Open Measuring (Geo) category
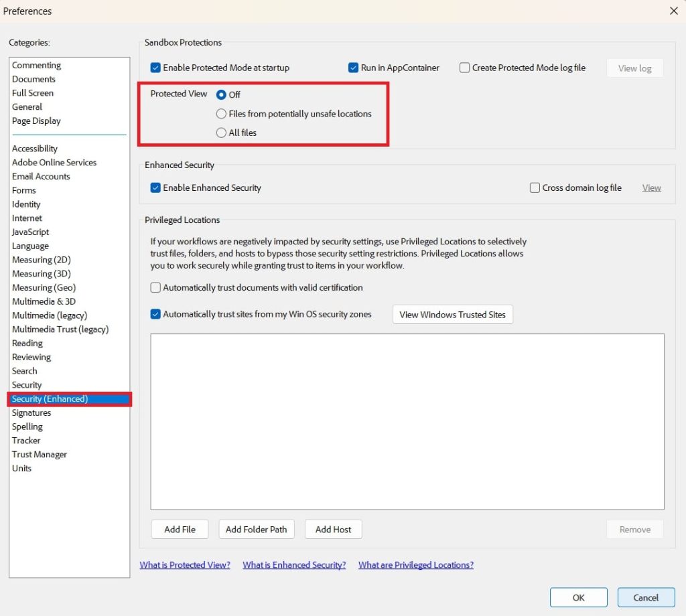686x616 pixels. pos(44,288)
